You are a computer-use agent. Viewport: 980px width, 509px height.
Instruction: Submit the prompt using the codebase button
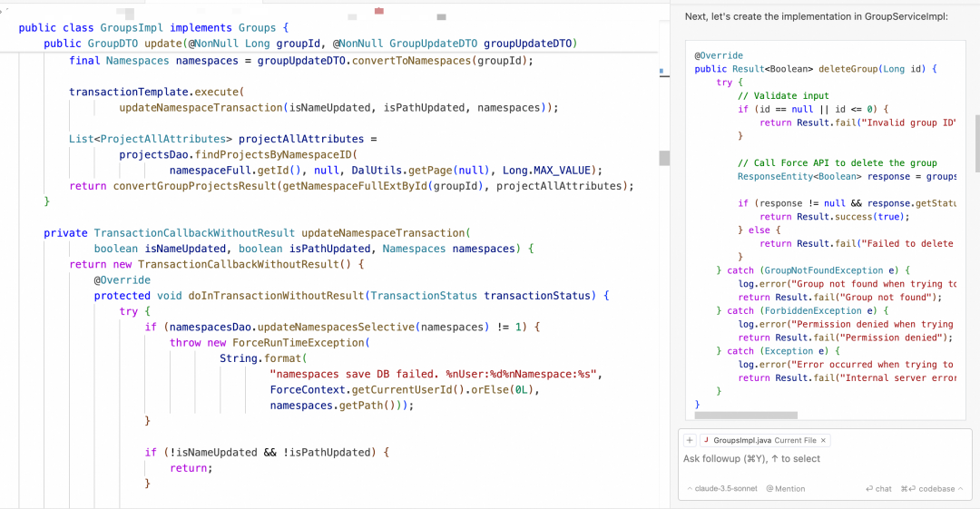click(x=927, y=488)
